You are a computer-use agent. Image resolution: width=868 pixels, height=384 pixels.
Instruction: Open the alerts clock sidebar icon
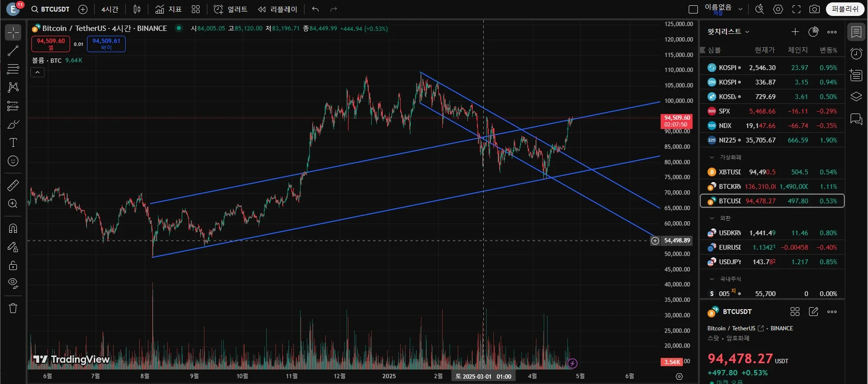pyautogui.click(x=856, y=54)
